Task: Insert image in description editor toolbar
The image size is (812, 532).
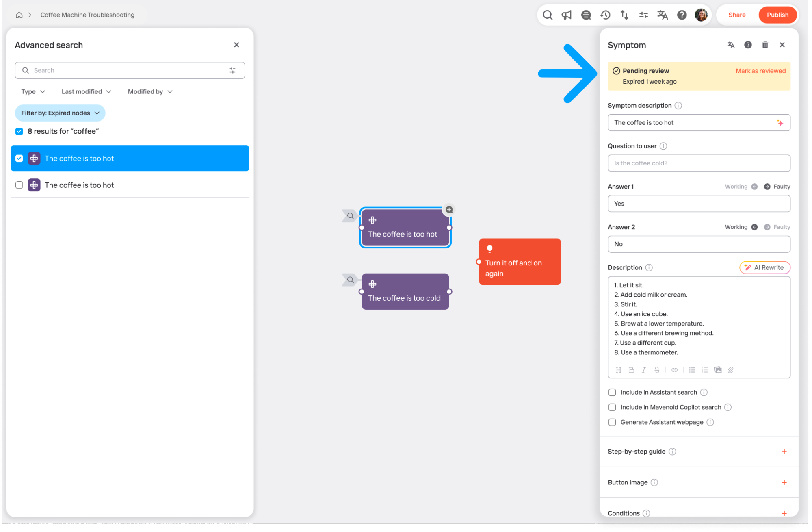Action: tap(718, 370)
